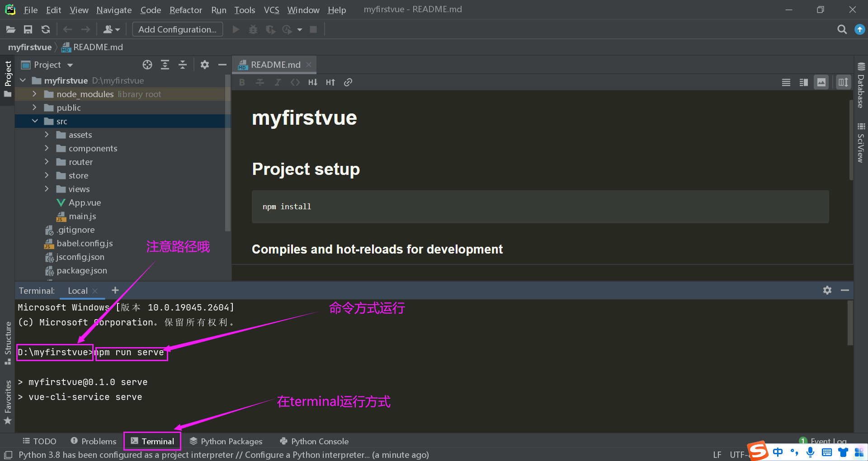
Task: Click the Synchronize reload icon
Action: point(46,29)
